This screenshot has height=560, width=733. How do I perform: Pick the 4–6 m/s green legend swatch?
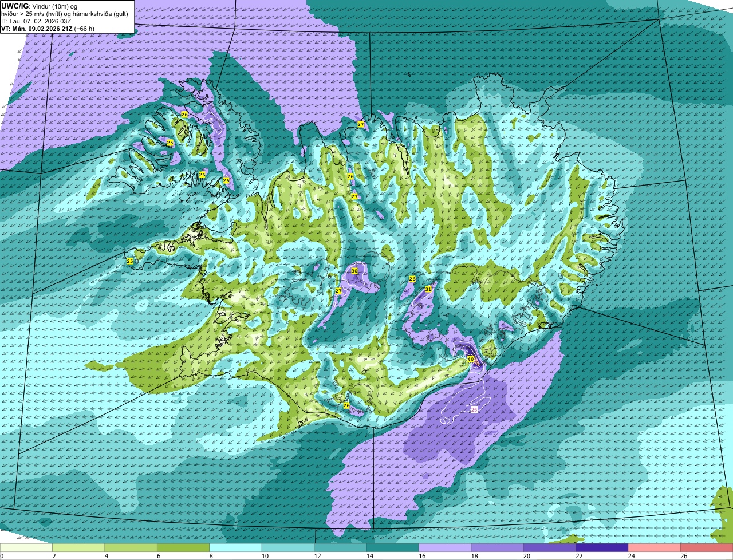point(131,548)
